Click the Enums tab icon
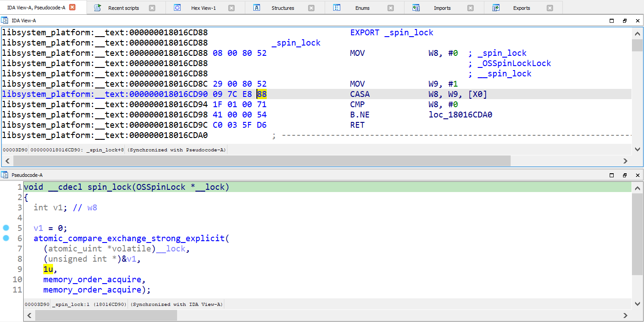This screenshot has height=322, width=644. (337, 8)
